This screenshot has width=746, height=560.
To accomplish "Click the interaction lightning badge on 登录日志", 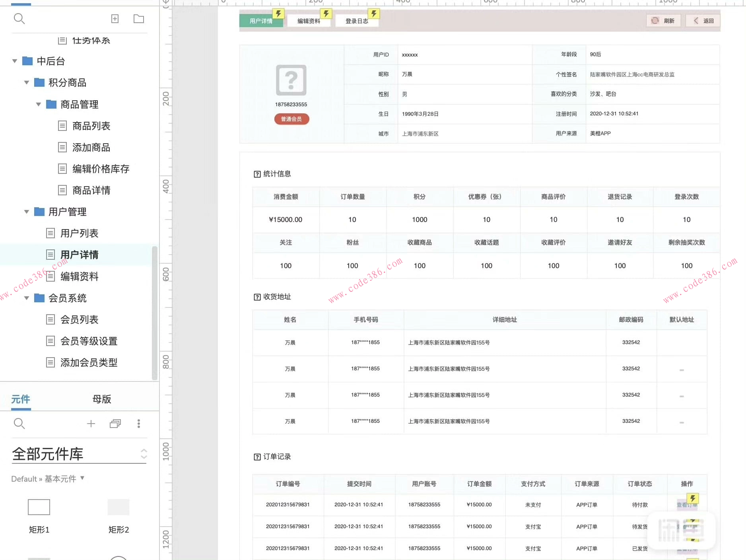I will click(x=373, y=14).
